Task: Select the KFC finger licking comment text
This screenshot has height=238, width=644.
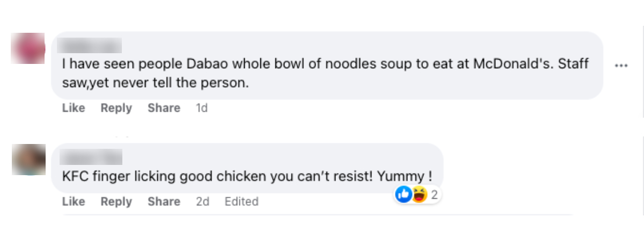Action: (248, 176)
